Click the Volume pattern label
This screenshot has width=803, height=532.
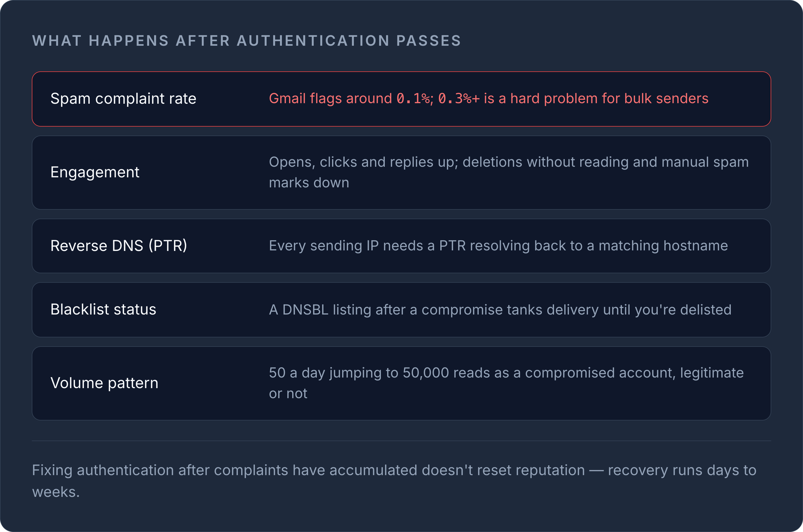tap(104, 383)
